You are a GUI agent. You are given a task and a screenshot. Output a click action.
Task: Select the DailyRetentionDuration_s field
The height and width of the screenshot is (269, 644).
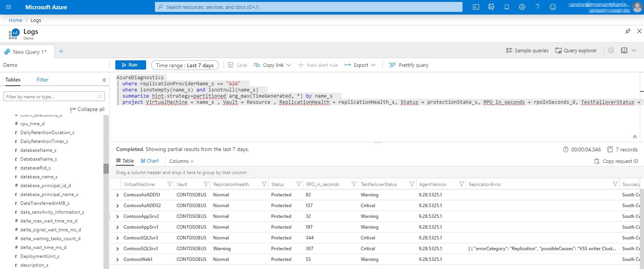click(47, 133)
